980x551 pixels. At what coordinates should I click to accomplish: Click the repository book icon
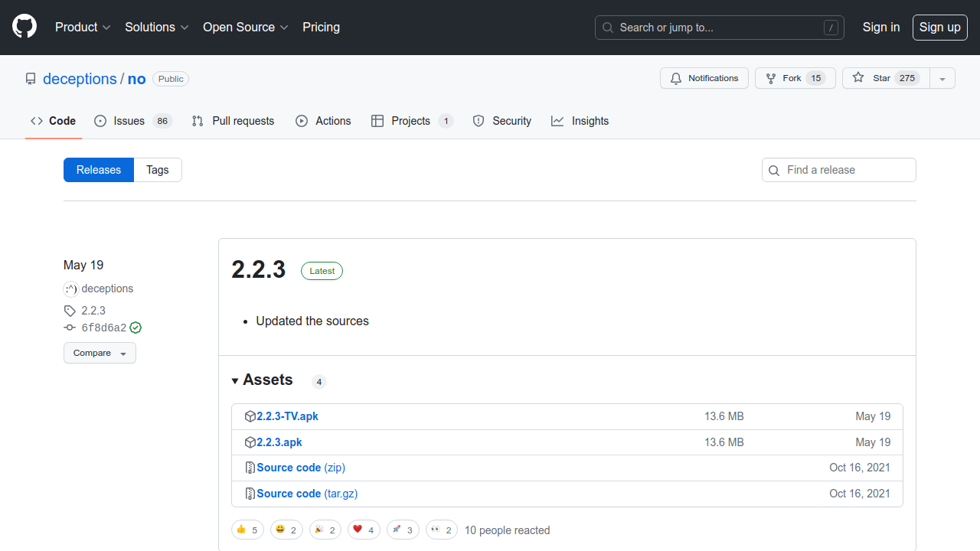(x=31, y=79)
